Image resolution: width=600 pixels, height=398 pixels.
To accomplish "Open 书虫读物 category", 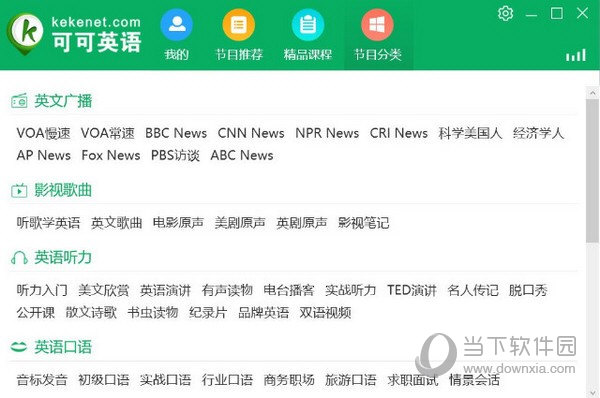I will pyautogui.click(x=153, y=312).
